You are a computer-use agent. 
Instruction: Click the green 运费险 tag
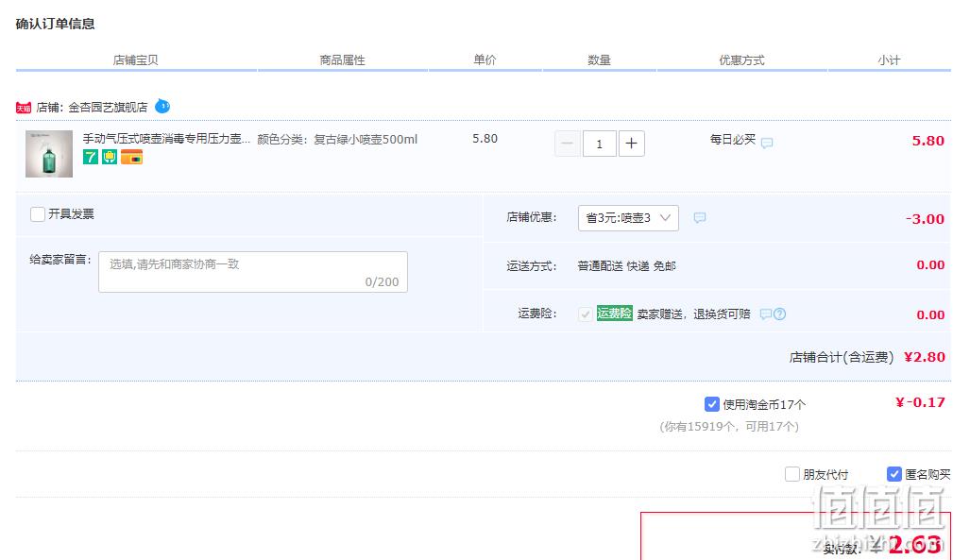(615, 314)
